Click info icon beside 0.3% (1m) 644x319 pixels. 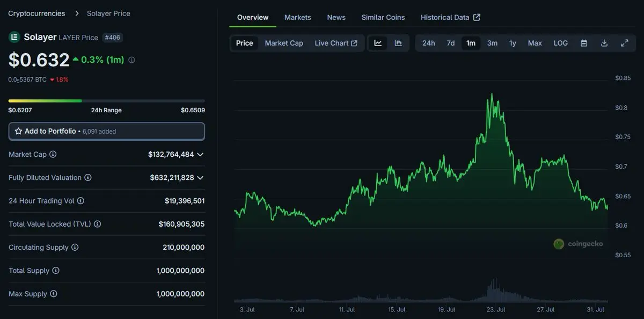coord(131,60)
